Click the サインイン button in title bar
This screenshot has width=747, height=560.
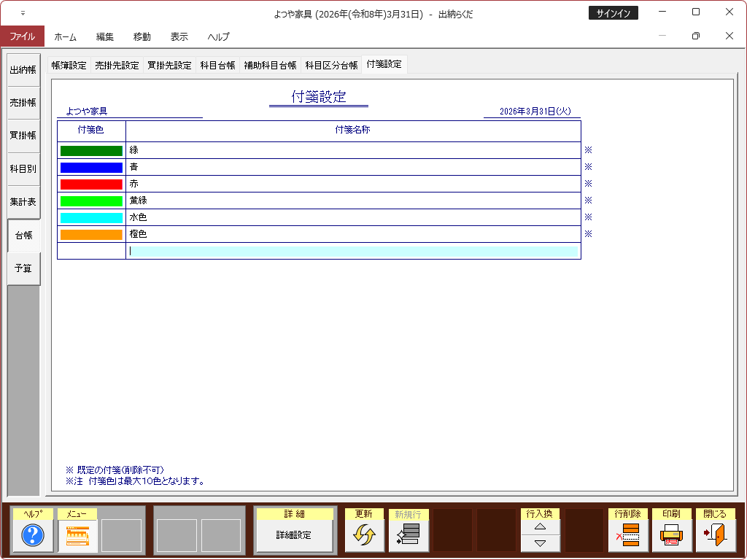pyautogui.click(x=614, y=13)
